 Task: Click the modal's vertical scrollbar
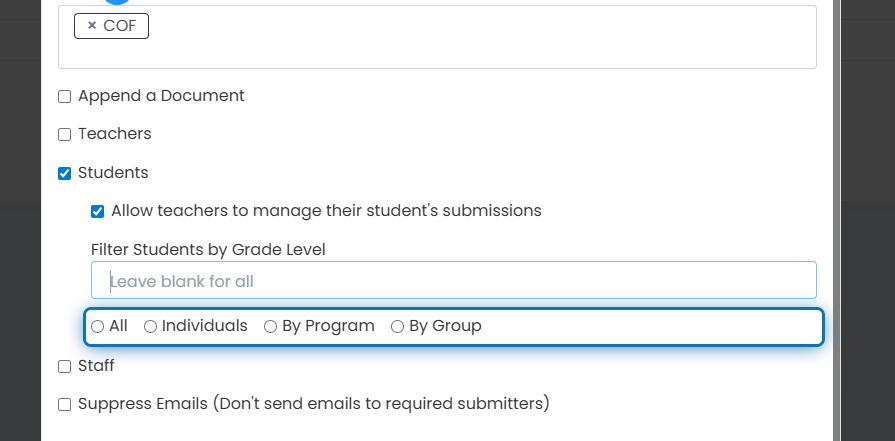point(836,220)
